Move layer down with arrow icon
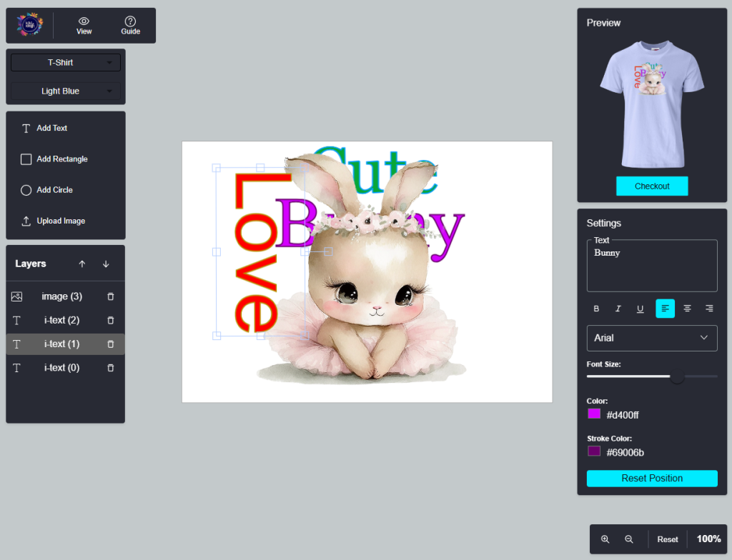Viewport: 732px width, 560px height. point(106,264)
